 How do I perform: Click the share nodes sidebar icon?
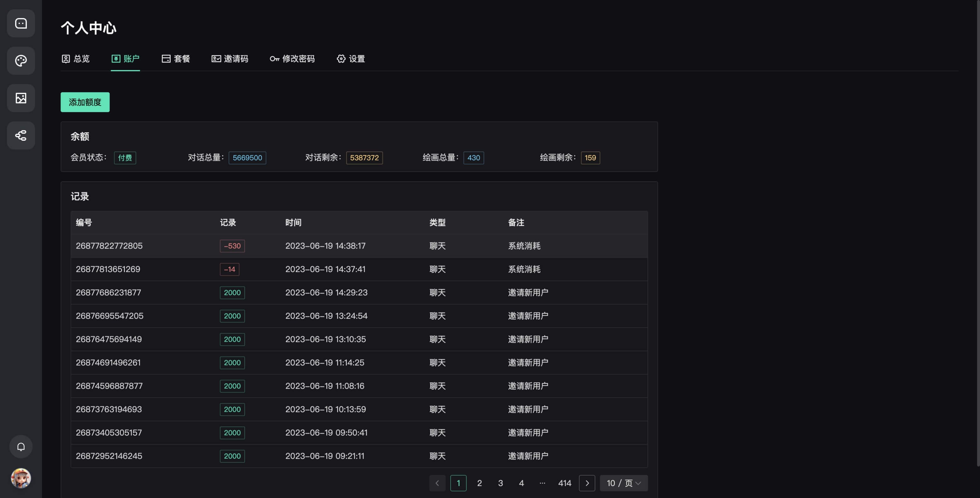[x=21, y=135]
